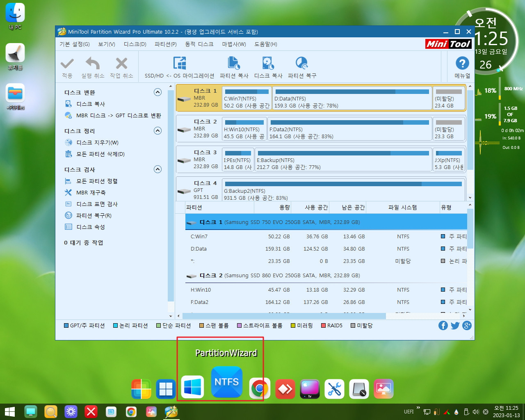Collapse the 디스크 검사 section

point(157,169)
